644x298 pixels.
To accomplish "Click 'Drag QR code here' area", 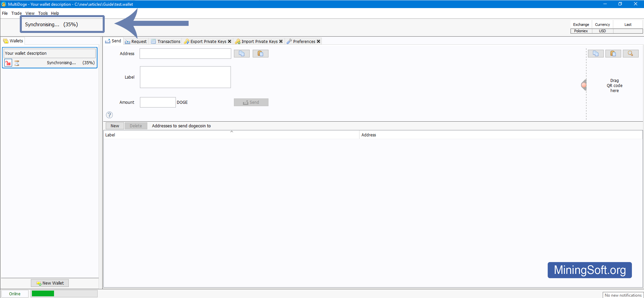I will [614, 86].
